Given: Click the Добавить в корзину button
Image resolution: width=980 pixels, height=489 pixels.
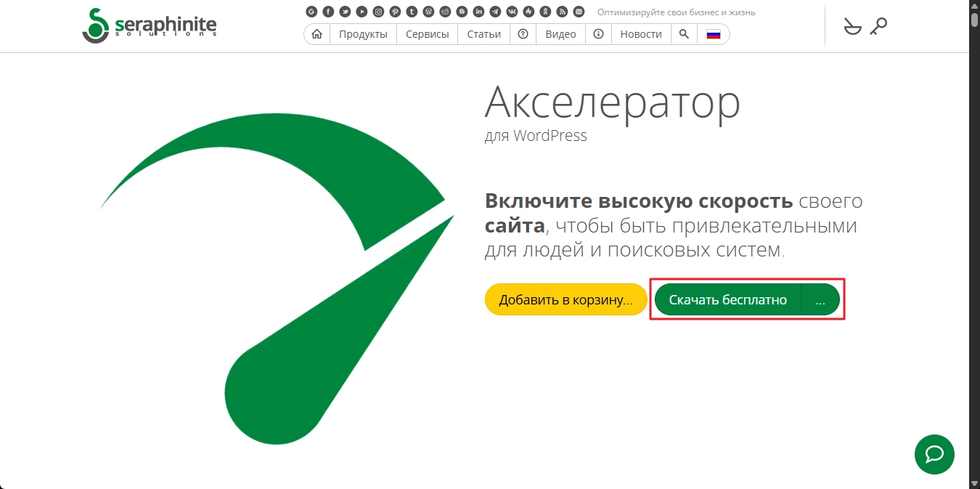Looking at the screenshot, I should point(565,300).
